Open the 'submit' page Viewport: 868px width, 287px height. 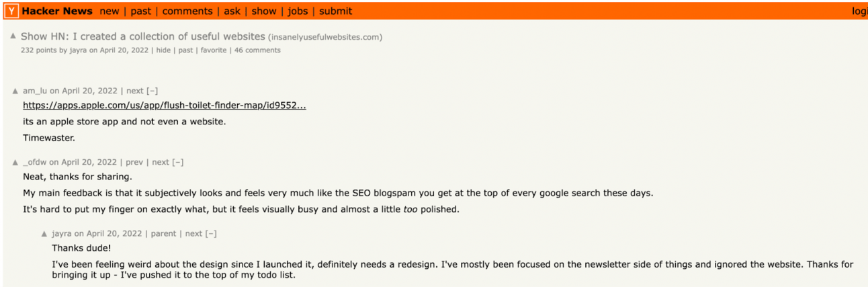click(x=335, y=11)
